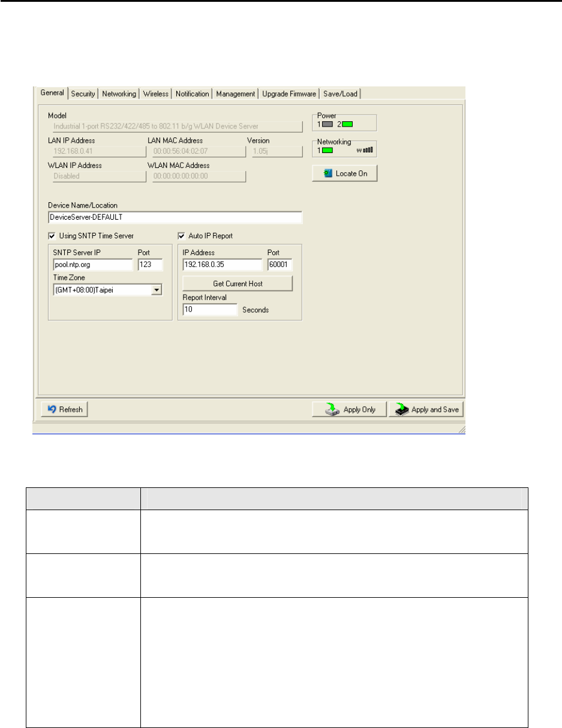562x728 pixels.
Task: Click the Report Interval field
Action: [210, 310]
